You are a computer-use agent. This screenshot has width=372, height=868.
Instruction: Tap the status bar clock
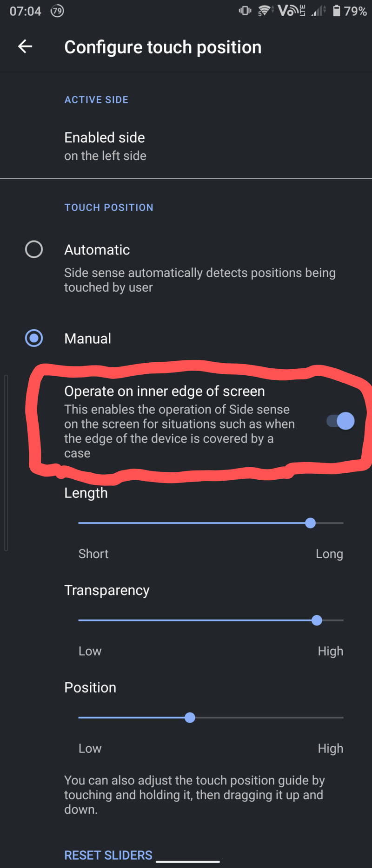(26, 11)
